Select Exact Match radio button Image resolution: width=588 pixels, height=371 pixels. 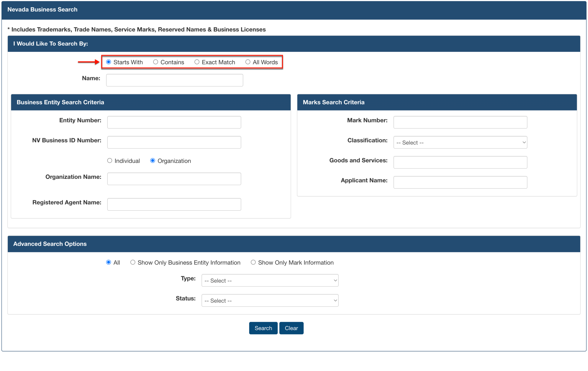(x=197, y=62)
